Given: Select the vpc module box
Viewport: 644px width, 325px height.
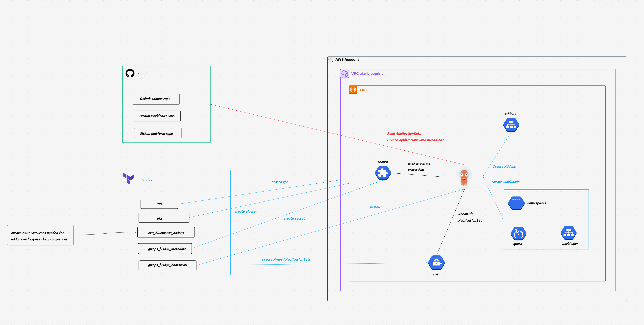Looking at the screenshot, I should point(159,204).
